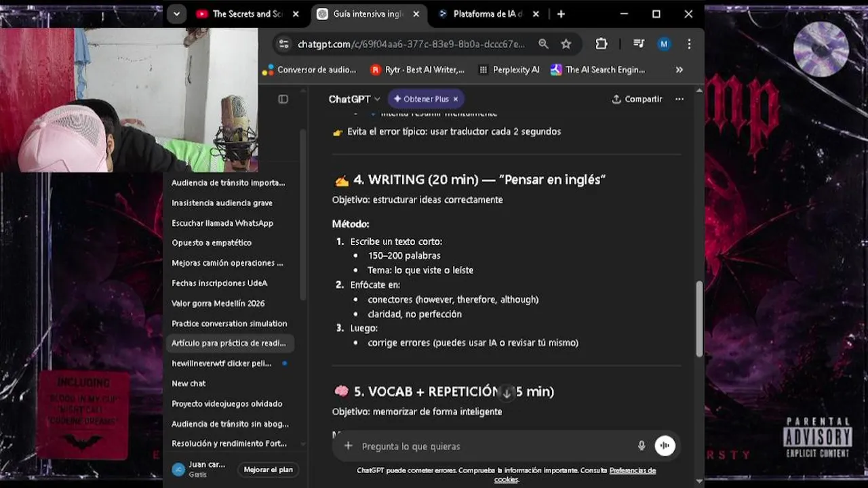868x488 pixels.
Task: Click text claridad, no perfección
Action: (414, 314)
